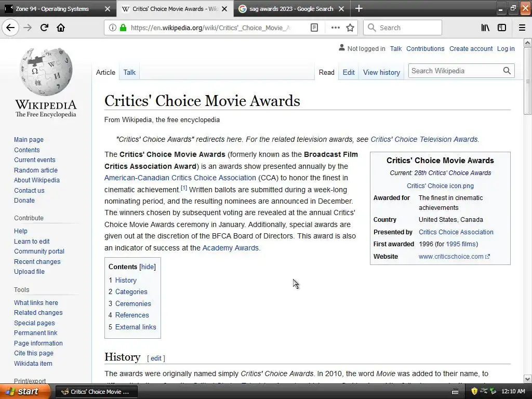Close the Critics' Choice Movie Awards tab
Viewport: 532px width, 399px height.
pyautogui.click(x=224, y=9)
